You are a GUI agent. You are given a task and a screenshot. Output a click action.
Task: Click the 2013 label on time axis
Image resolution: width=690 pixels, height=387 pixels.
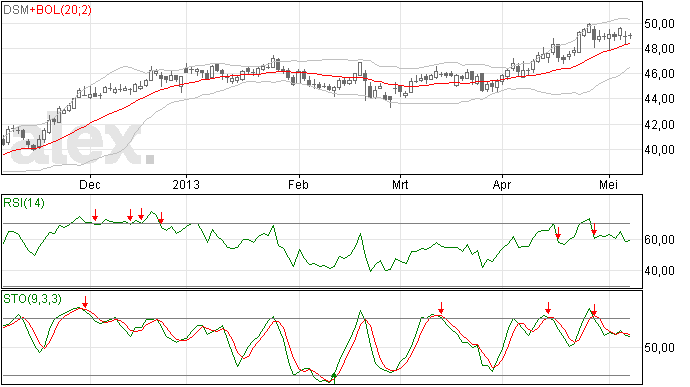point(186,184)
